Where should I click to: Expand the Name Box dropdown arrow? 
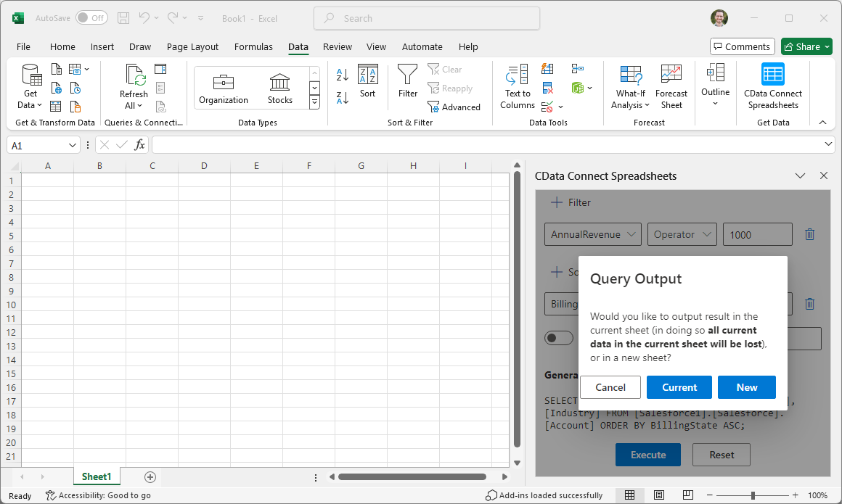click(73, 146)
